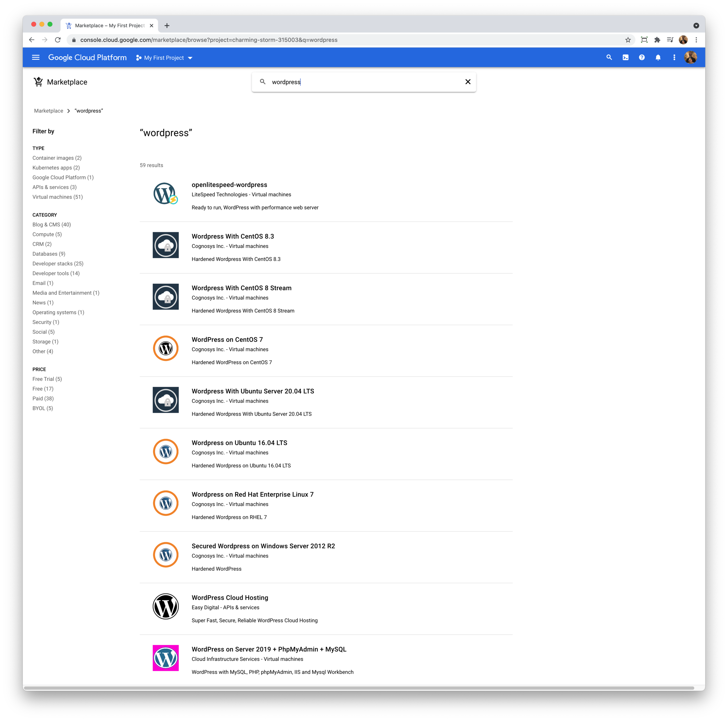728x721 pixels.
Task: Click the Marketplace – My First Project tab
Action: [109, 26]
